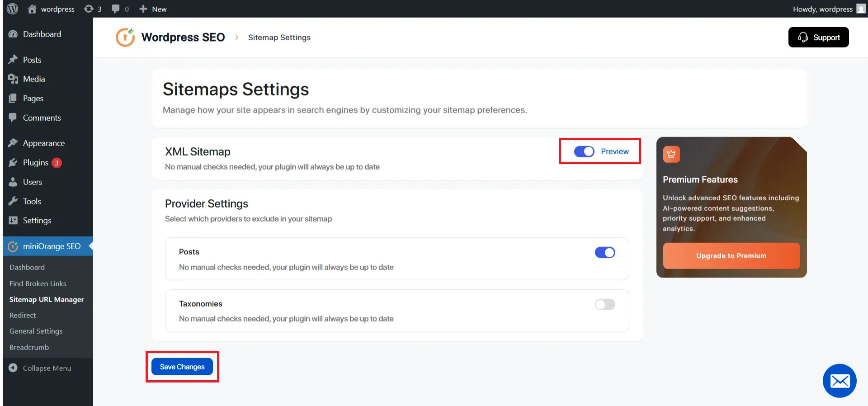Open the Breadcrumb submenu item

pos(29,347)
